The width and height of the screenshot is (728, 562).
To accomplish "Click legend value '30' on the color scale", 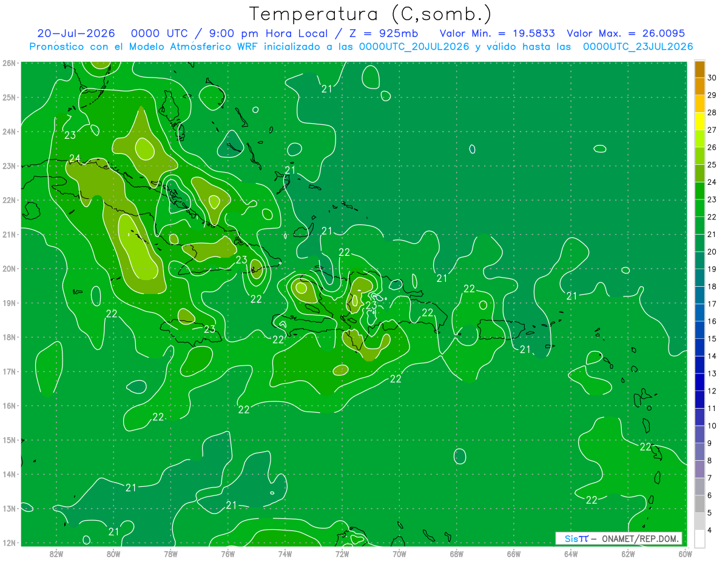I will pos(712,78).
